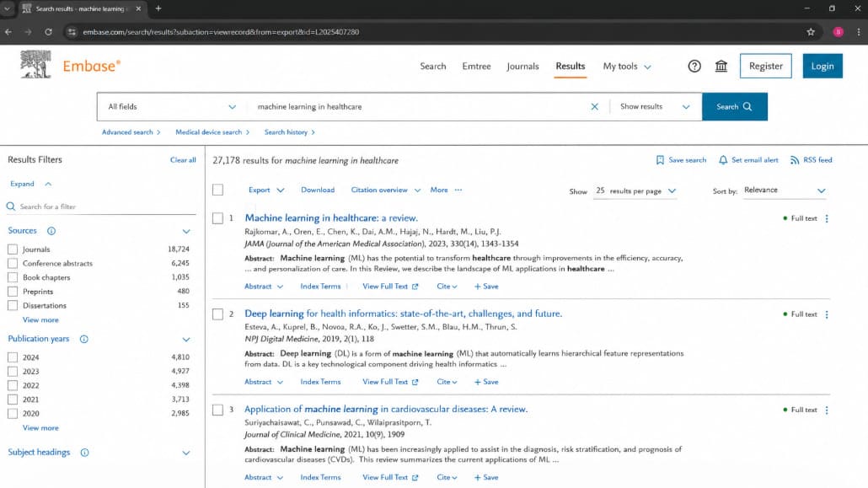Image resolution: width=868 pixels, height=488 pixels.
Task: Open browser profile avatar
Action: 839,32
